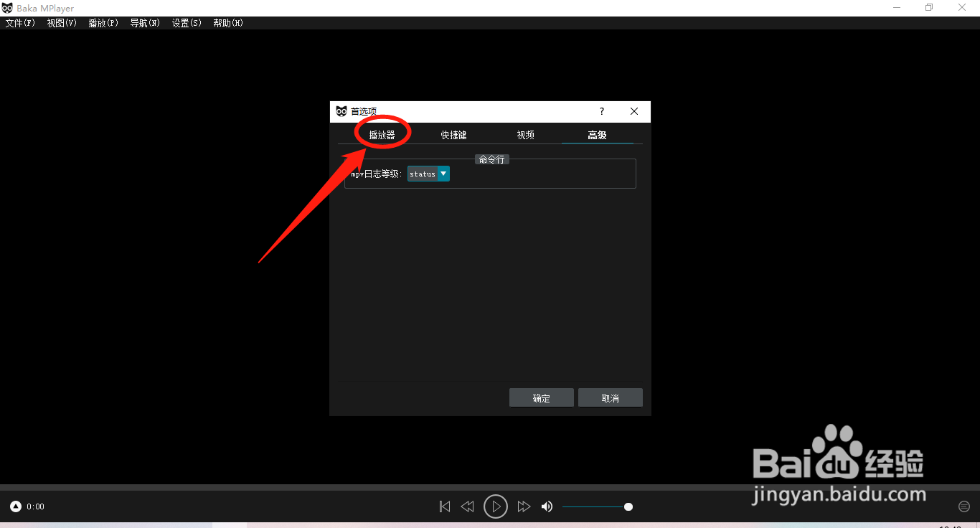The width and height of the screenshot is (980, 528).
Task: Restore down the Baka MPlayer window
Action: 929,8
